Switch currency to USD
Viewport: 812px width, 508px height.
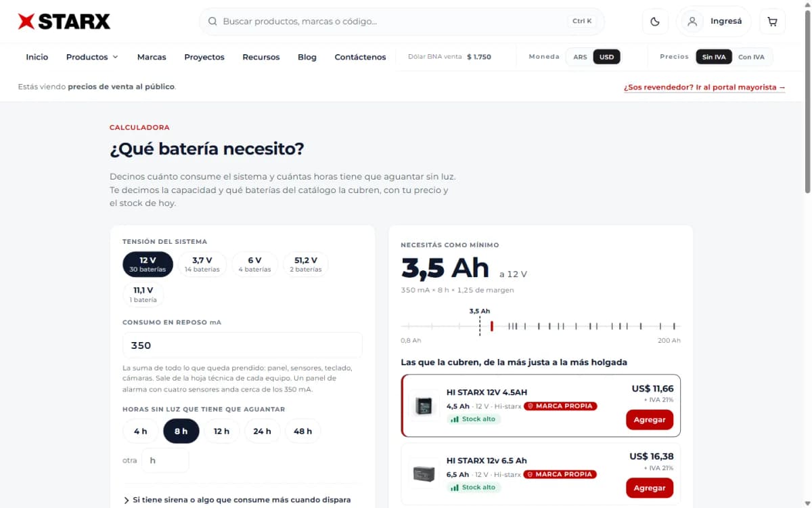(607, 57)
